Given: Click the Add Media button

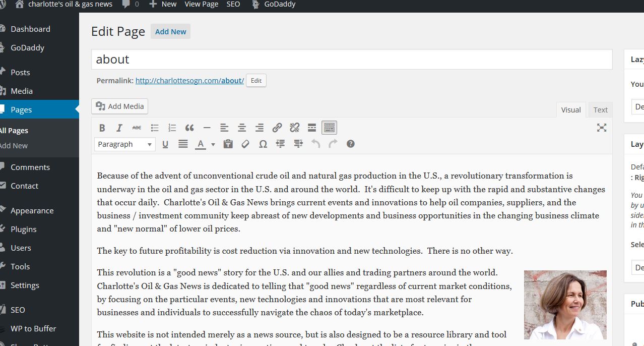Looking at the screenshot, I should tap(120, 106).
